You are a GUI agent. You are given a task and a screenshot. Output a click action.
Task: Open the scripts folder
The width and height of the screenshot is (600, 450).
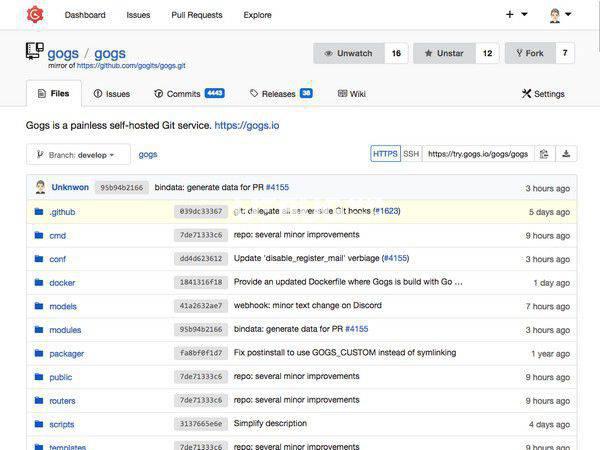click(62, 424)
